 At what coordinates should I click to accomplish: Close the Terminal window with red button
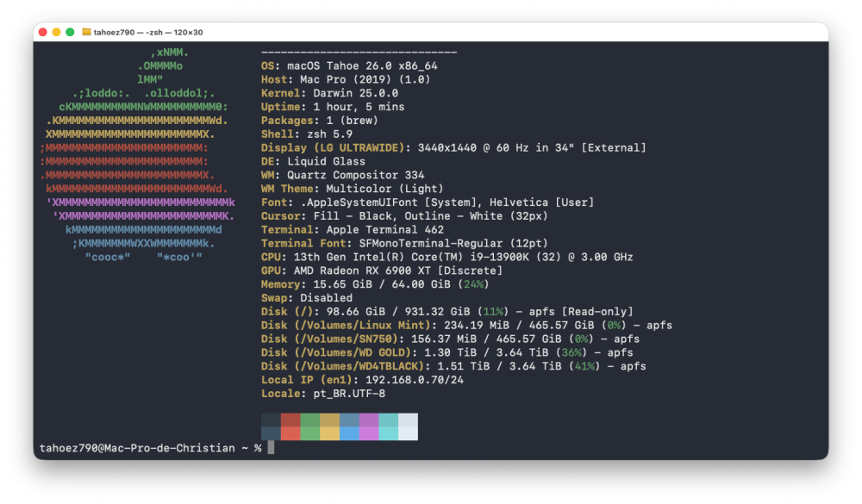(43, 32)
